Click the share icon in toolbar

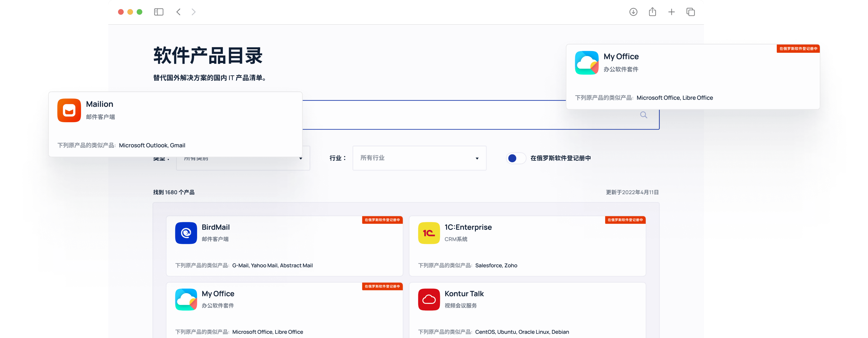pos(652,12)
